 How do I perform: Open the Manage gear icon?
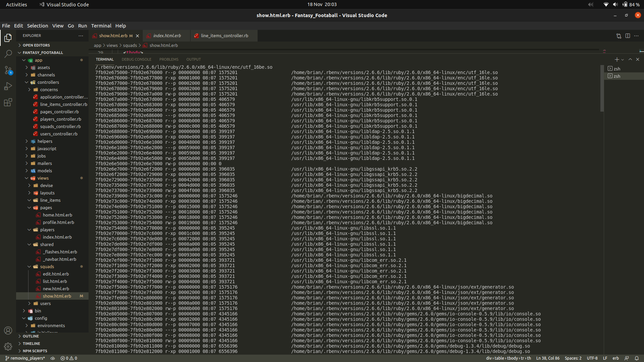tap(8, 346)
